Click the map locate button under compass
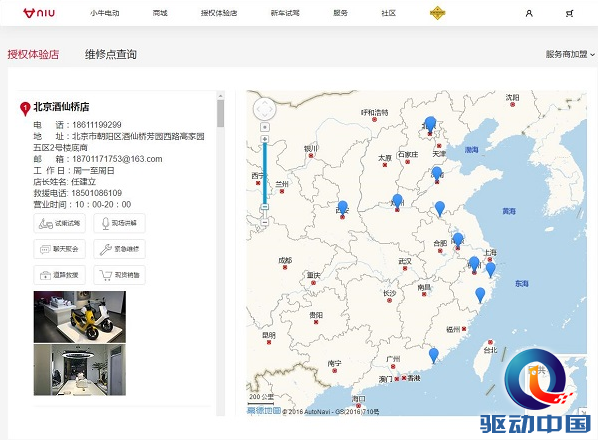 click(x=265, y=127)
